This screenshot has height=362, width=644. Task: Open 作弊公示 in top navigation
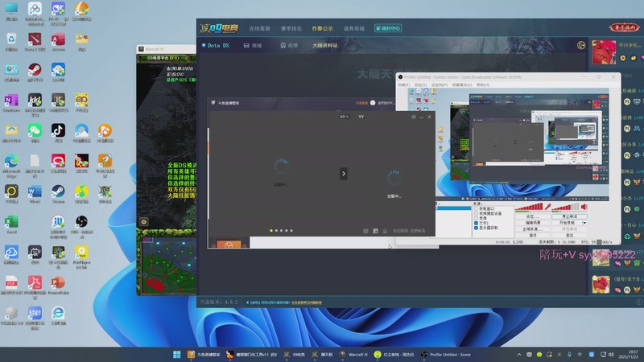click(323, 29)
